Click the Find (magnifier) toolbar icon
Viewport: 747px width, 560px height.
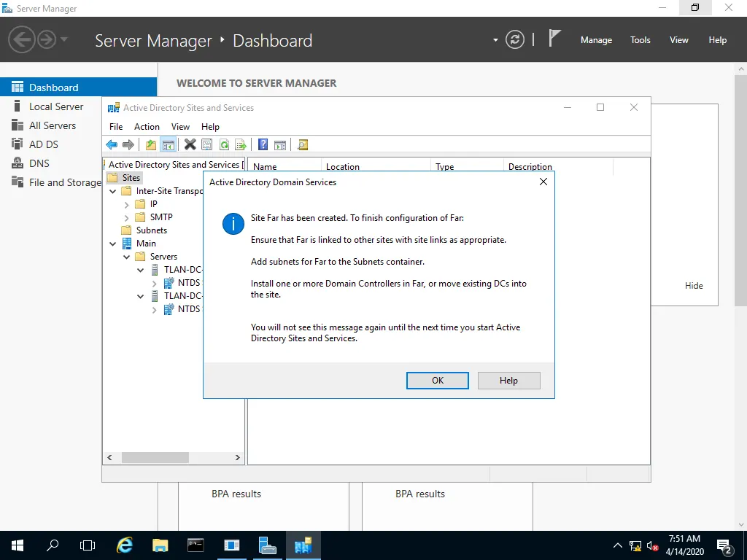click(303, 145)
